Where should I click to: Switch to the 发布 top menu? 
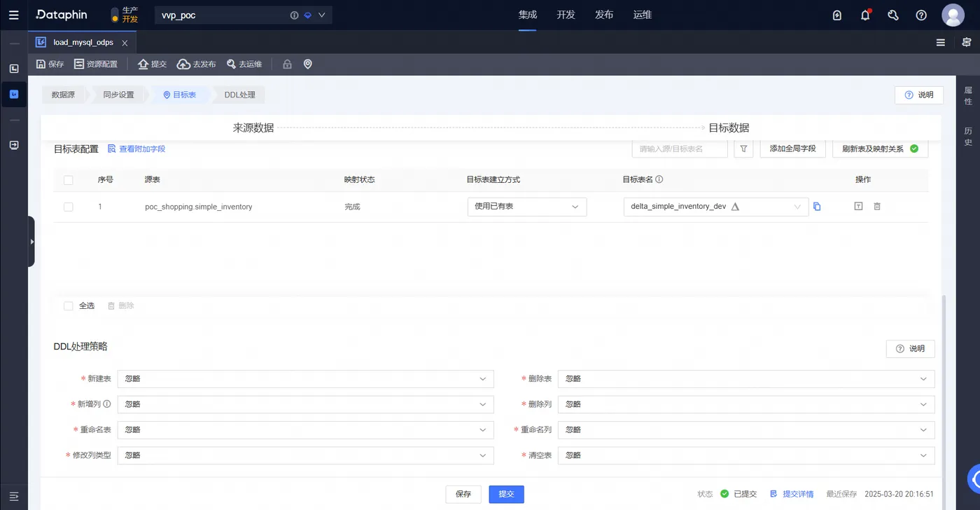(604, 15)
